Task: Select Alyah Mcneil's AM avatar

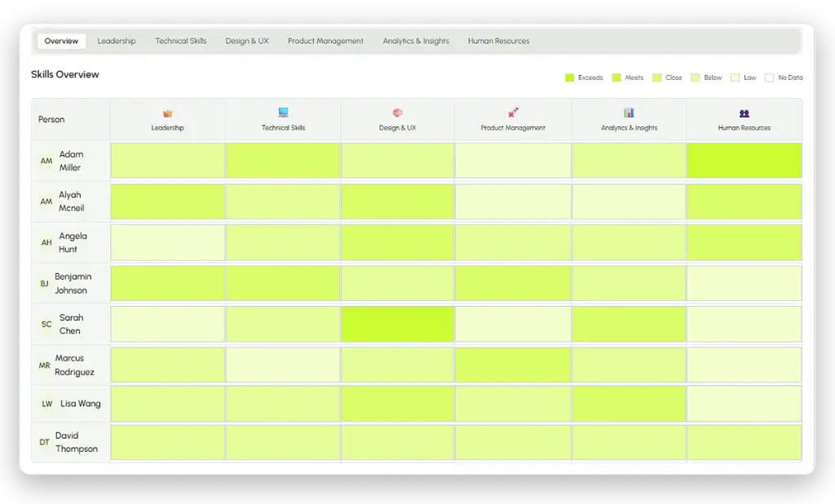Action: tap(46, 201)
